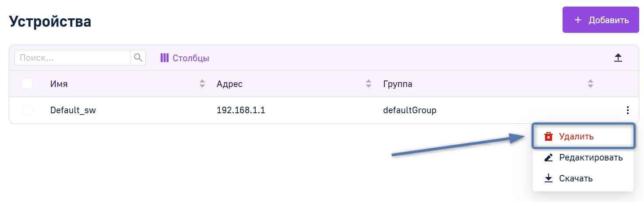Viewport: 644px width, 202px height.
Task: Sort by the Адрес column arrows
Action: tap(368, 84)
